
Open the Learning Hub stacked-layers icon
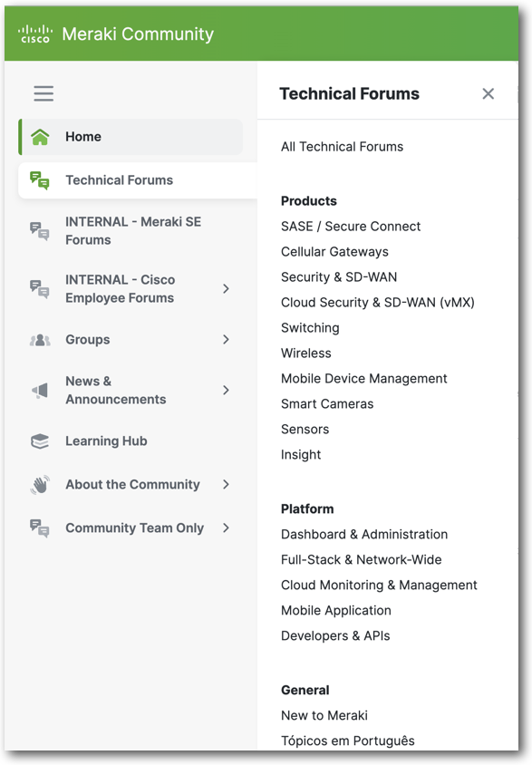coord(39,441)
